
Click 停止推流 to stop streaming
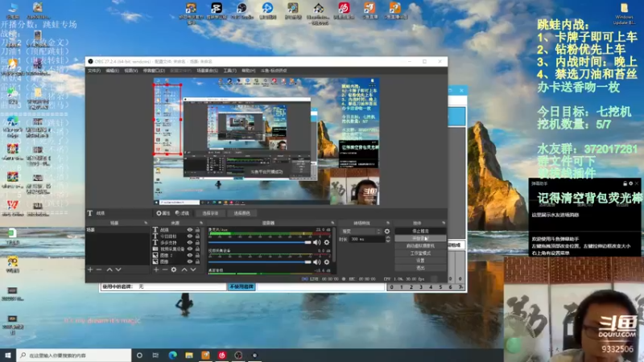(x=420, y=231)
